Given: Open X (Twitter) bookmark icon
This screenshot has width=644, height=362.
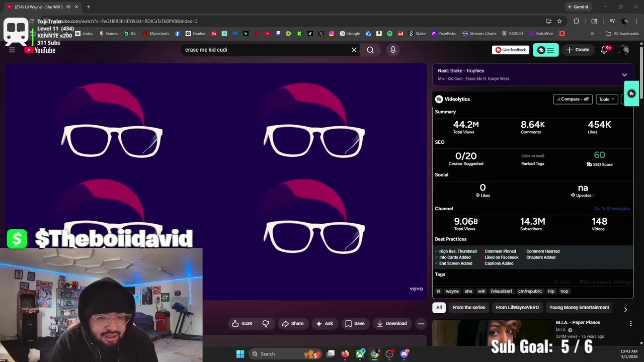Looking at the screenshot, I should point(321,34).
